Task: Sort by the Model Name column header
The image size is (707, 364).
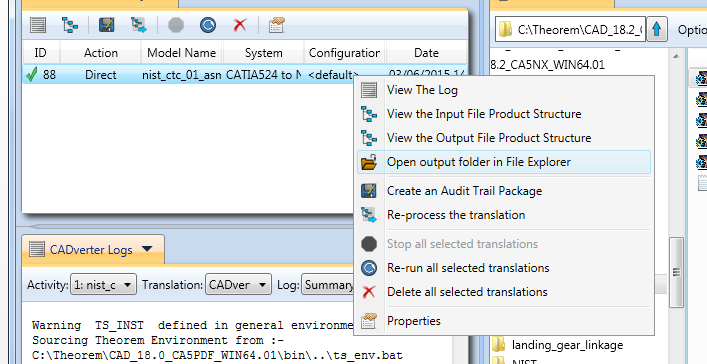Action: tap(182, 53)
